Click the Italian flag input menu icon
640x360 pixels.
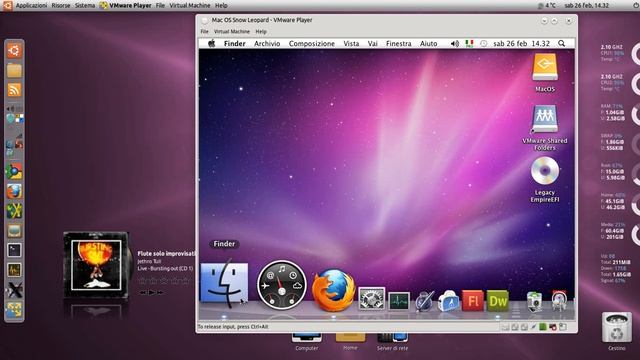pyautogui.click(x=469, y=43)
